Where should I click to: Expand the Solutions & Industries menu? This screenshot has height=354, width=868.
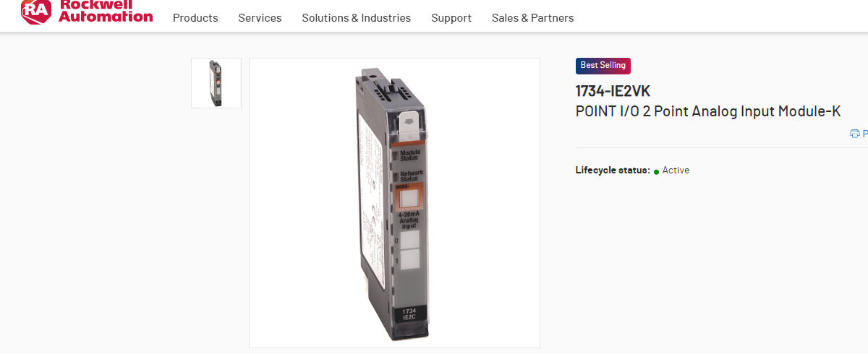click(356, 18)
